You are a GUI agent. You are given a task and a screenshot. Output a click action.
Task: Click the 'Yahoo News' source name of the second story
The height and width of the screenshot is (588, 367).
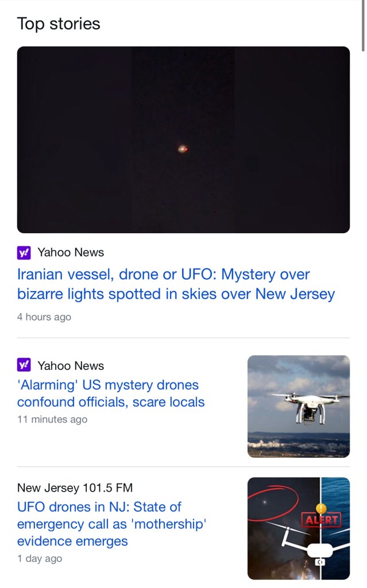[x=71, y=366]
